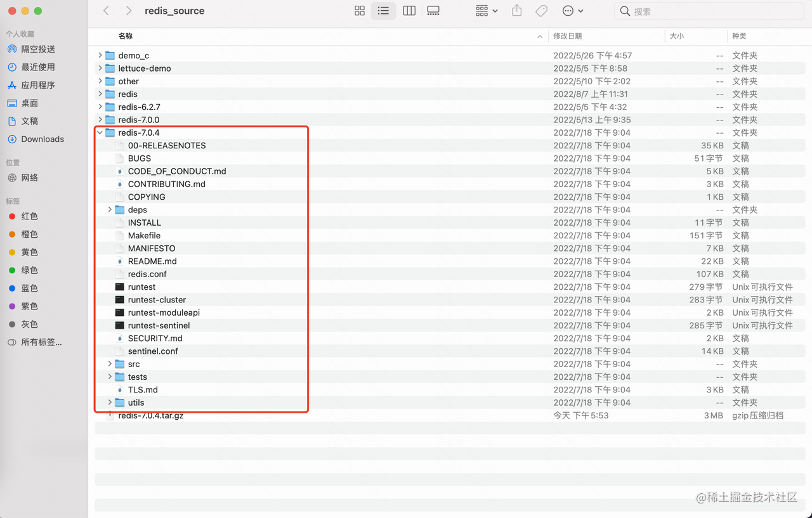Select the orange tag (橙色)
This screenshot has height=518, width=812.
pyautogui.click(x=30, y=234)
